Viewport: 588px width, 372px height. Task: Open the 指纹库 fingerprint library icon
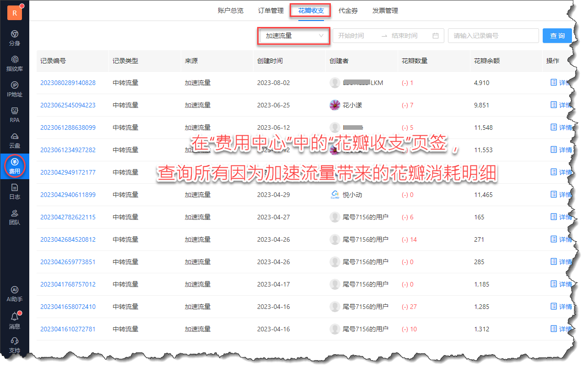tap(15, 64)
